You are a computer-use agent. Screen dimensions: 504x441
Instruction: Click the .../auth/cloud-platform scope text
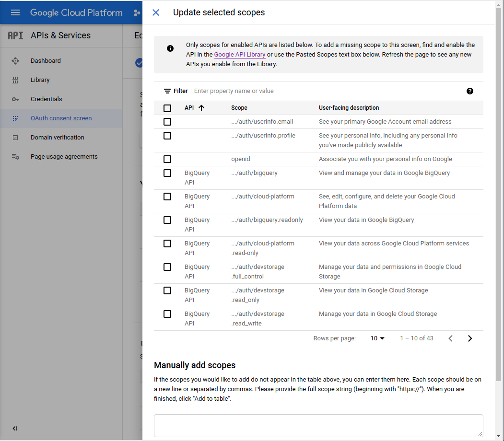click(263, 197)
